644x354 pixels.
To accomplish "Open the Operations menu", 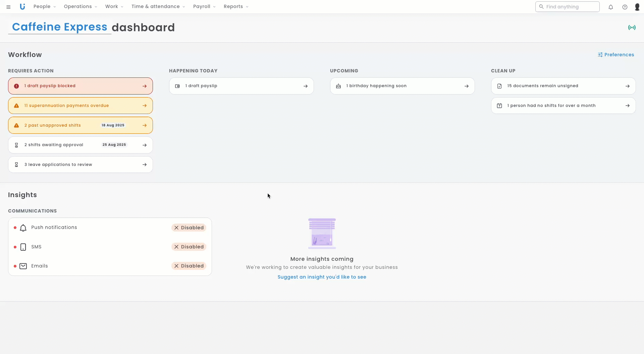I will [80, 7].
